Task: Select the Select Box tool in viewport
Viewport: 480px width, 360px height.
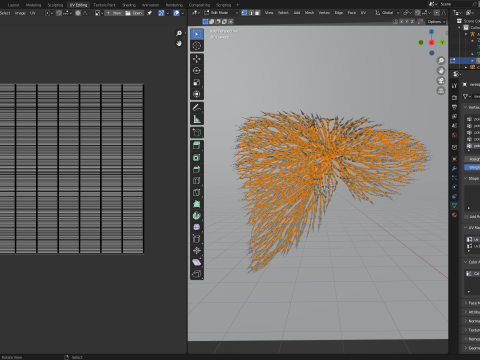Action: 197,34
